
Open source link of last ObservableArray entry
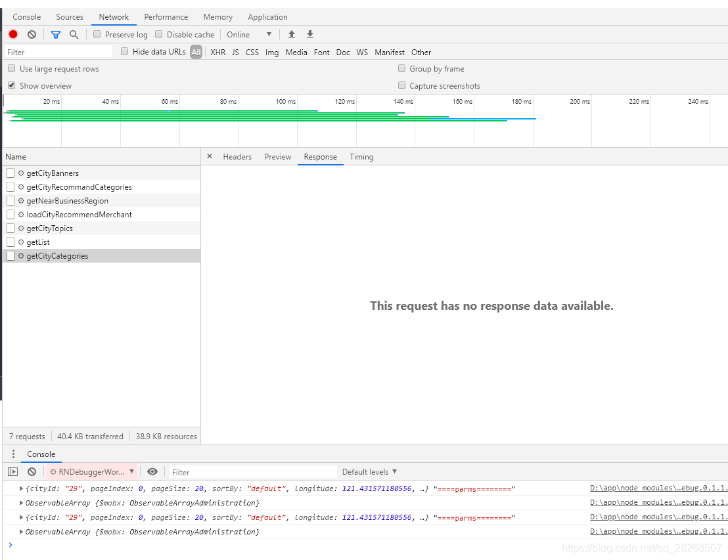pyautogui.click(x=658, y=531)
